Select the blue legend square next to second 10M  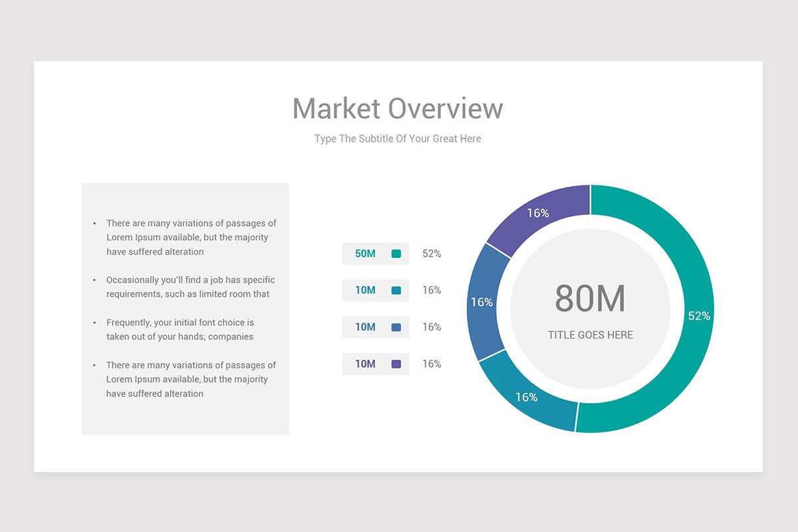pyautogui.click(x=396, y=327)
